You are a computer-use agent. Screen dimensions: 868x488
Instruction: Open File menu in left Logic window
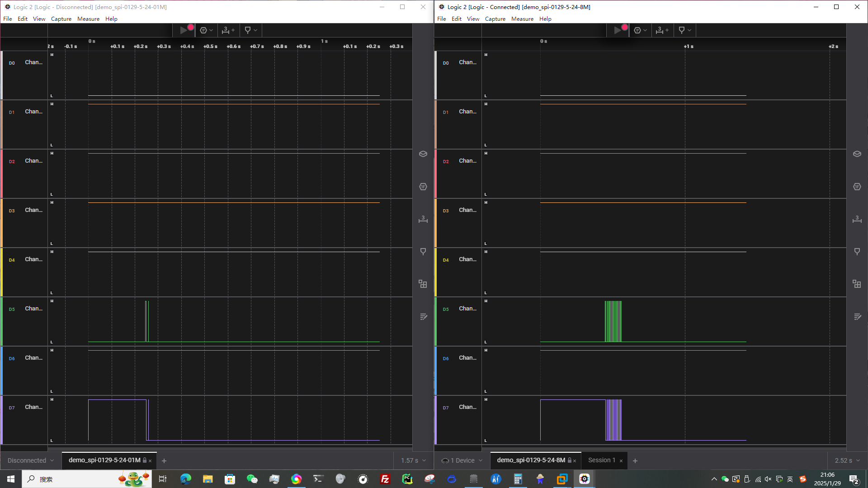click(x=8, y=19)
